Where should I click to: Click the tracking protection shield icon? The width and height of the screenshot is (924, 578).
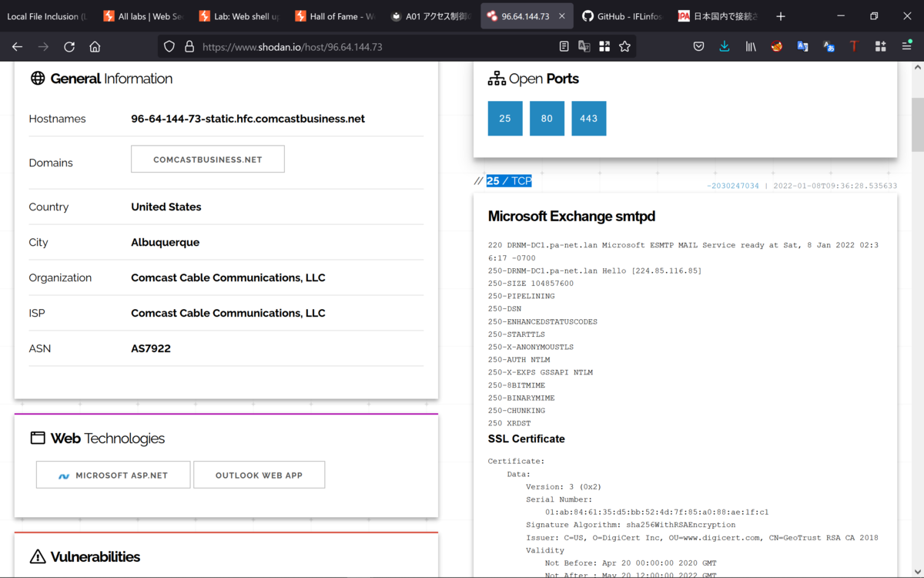pos(169,47)
